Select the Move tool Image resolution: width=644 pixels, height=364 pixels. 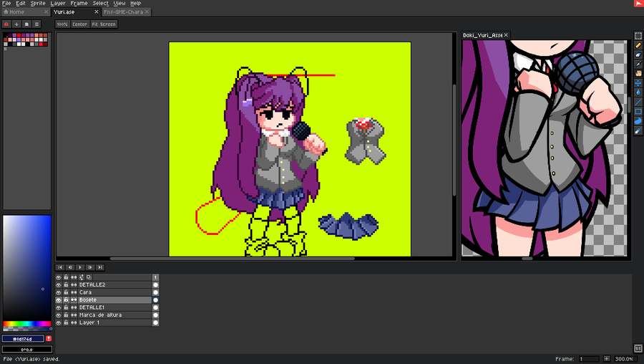[x=638, y=83]
